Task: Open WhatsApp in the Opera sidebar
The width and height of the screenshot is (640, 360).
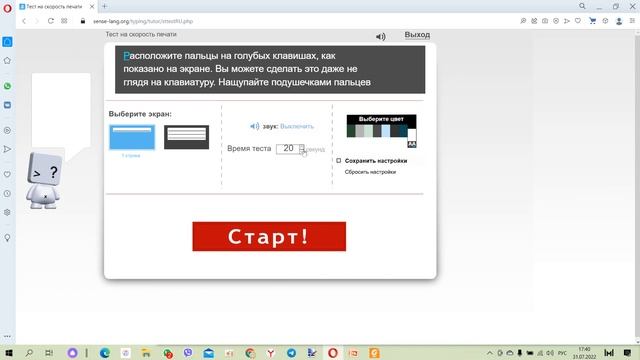Action: pos(7,86)
